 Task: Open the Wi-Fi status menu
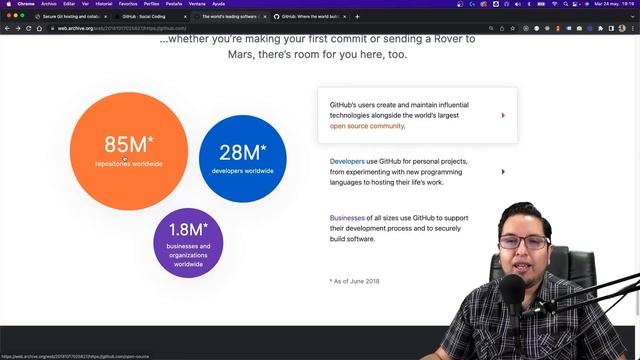click(x=554, y=4)
